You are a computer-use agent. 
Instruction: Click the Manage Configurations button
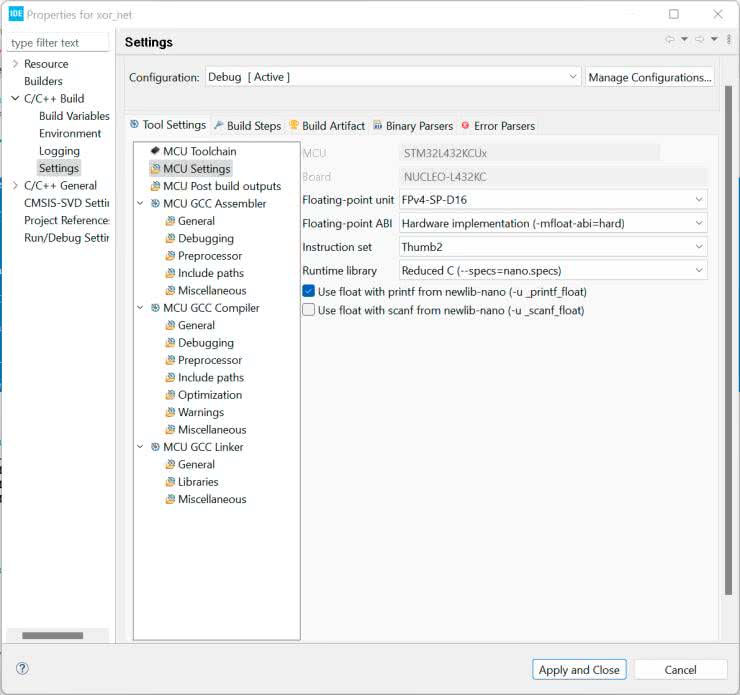pos(650,77)
